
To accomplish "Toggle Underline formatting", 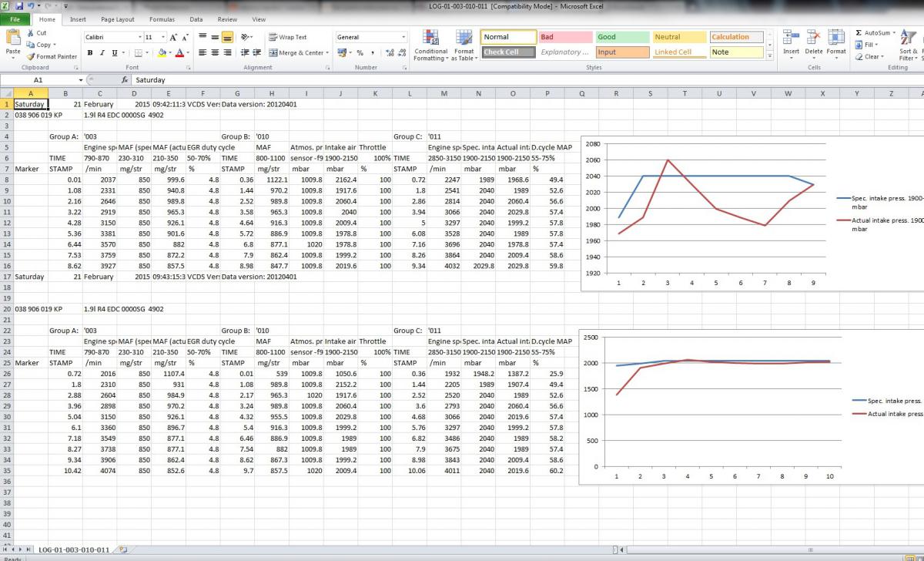I will click(x=115, y=52).
